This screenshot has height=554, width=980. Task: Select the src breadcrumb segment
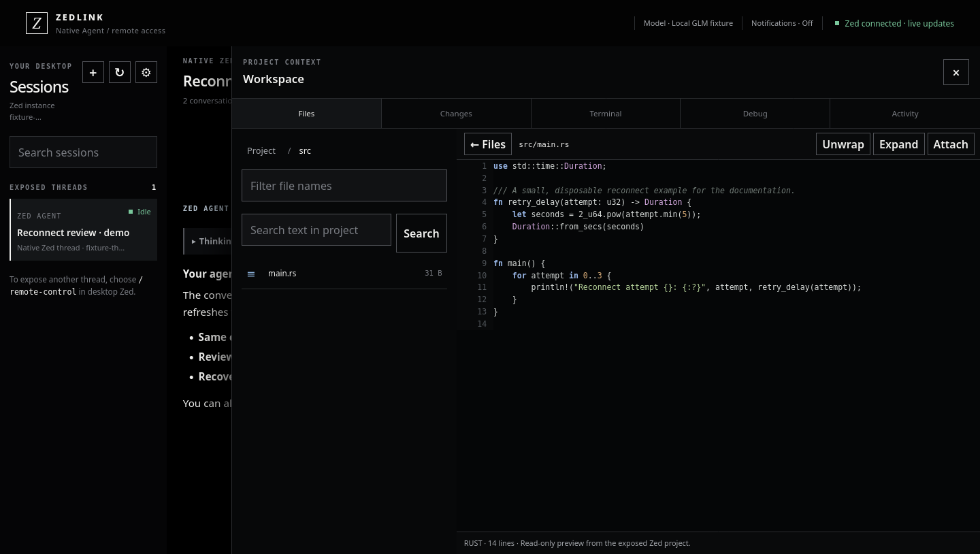tap(305, 151)
